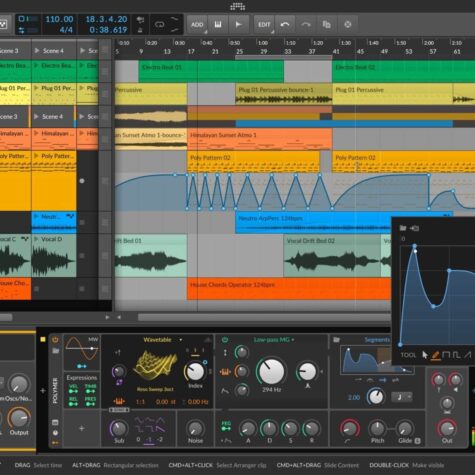Click the folder icon in curve editor popup

coord(403,228)
